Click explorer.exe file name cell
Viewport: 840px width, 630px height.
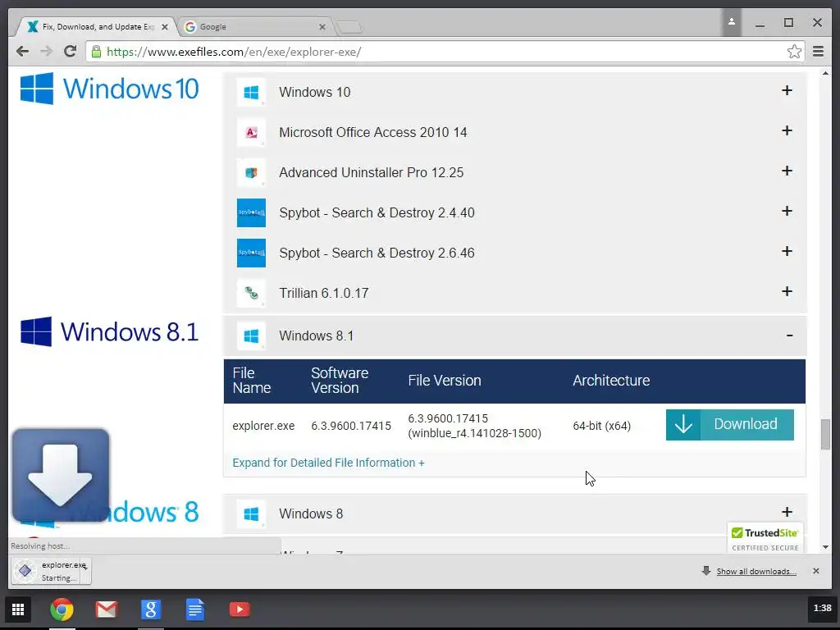(263, 426)
